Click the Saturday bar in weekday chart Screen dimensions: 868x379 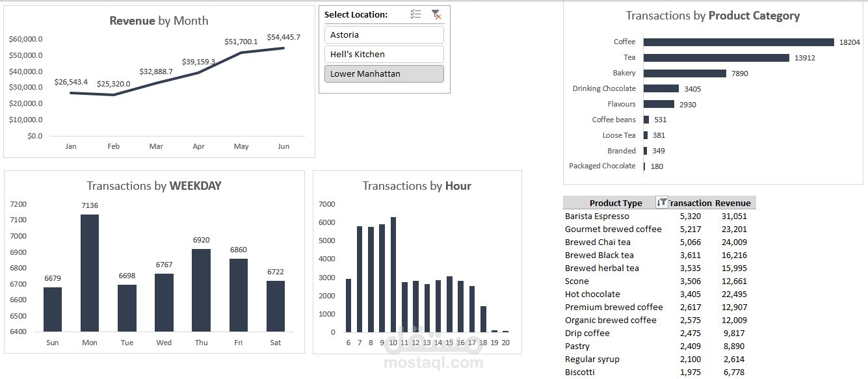[x=276, y=306]
